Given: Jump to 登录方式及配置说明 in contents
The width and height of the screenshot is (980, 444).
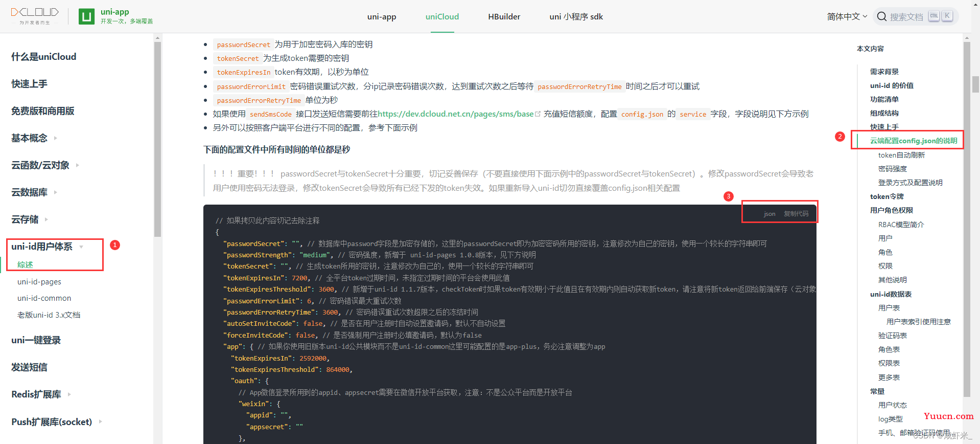Looking at the screenshot, I should [911, 183].
